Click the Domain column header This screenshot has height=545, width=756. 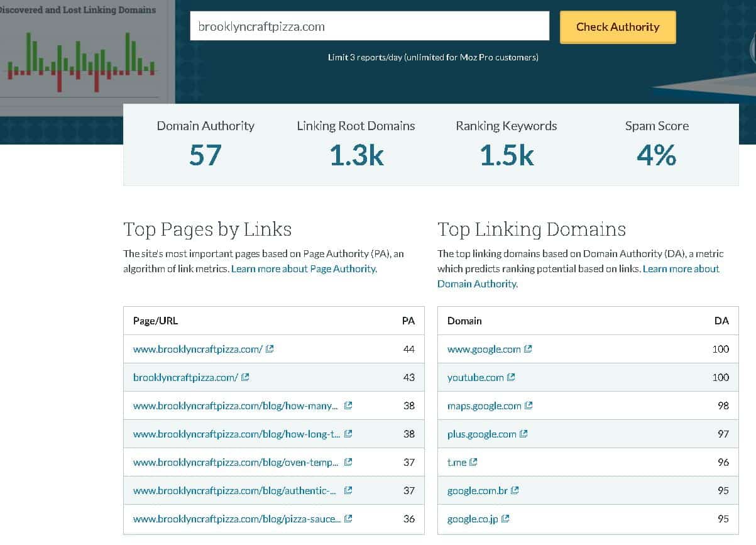(464, 321)
